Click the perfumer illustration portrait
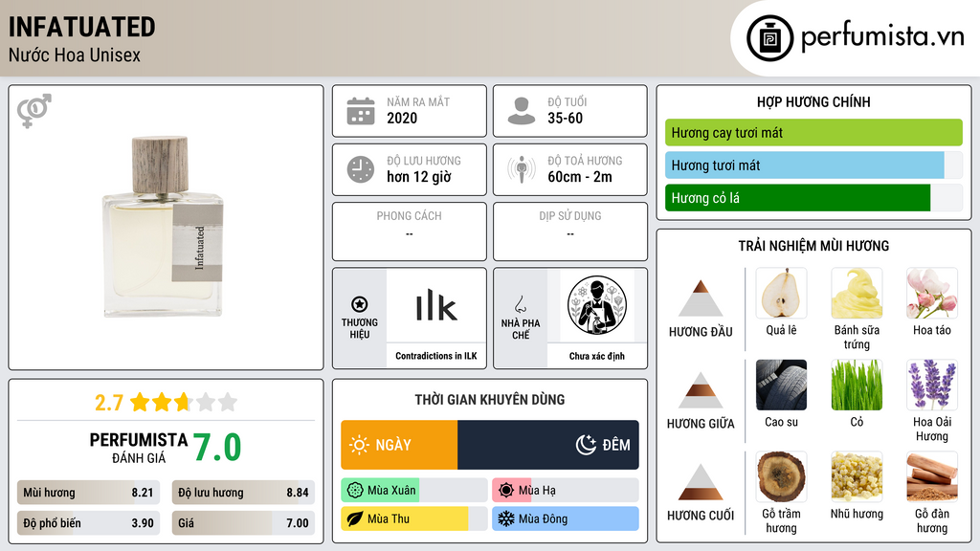Viewport: 980px width, 551px height. point(597,305)
